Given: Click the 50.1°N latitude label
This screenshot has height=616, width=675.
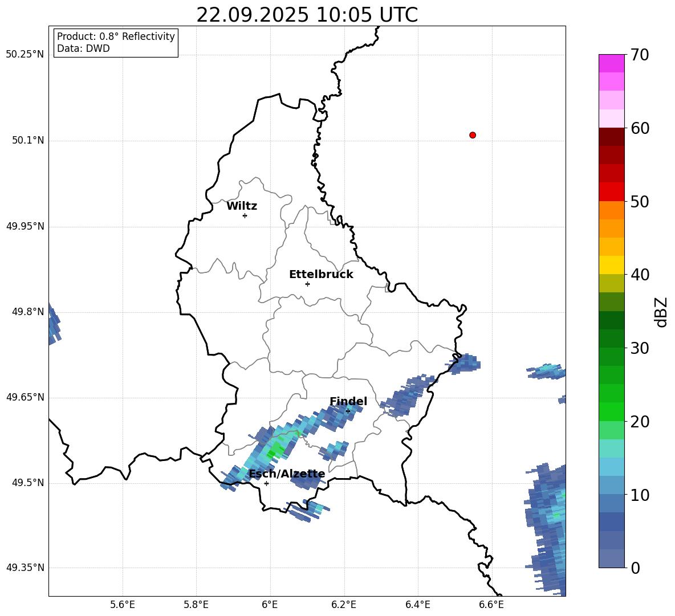Looking at the screenshot, I should click(28, 140).
